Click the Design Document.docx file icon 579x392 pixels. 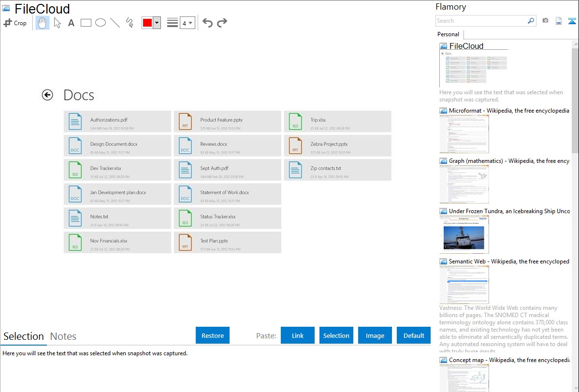pos(75,145)
